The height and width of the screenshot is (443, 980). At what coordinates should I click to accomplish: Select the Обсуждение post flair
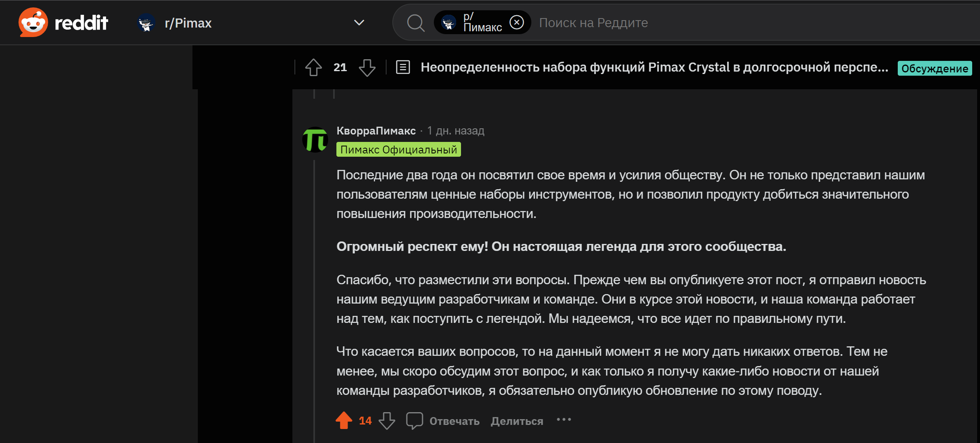pos(934,68)
